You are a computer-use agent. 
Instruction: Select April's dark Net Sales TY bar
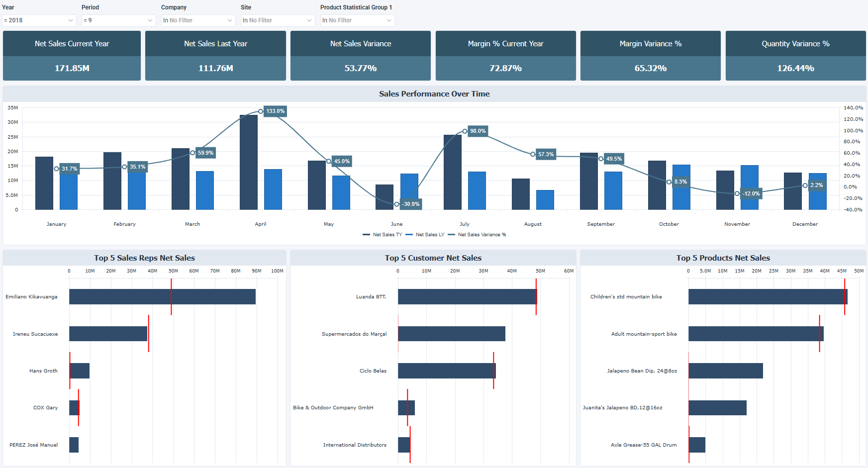tap(249, 162)
